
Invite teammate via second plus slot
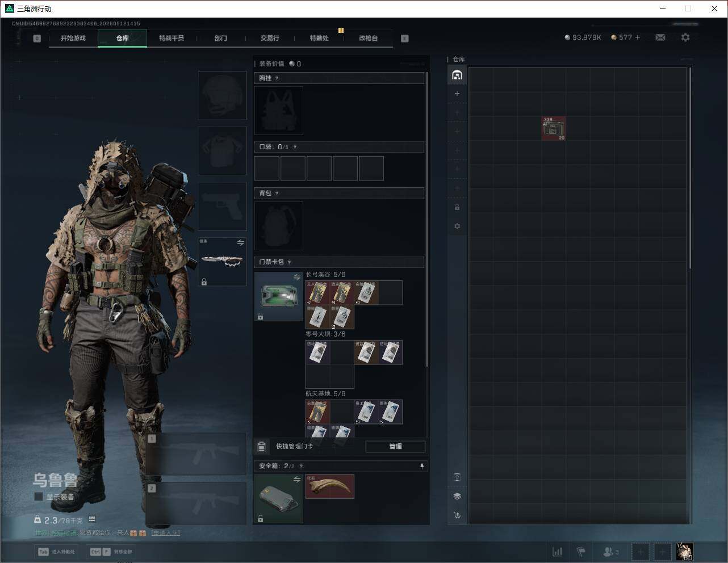[662, 552]
